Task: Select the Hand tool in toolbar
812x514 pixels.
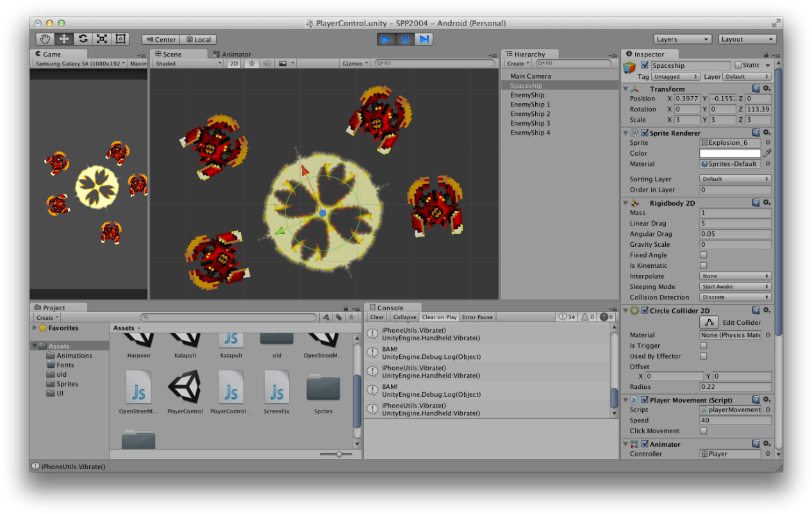Action: click(x=45, y=39)
